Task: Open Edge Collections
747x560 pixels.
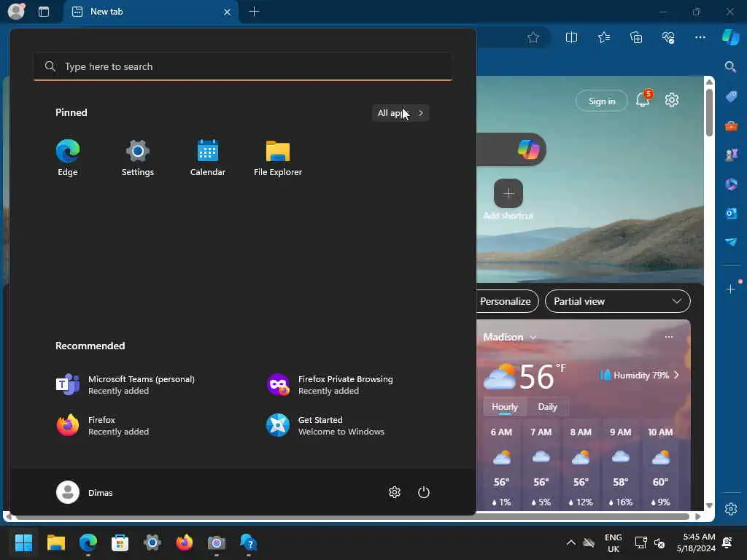Action: click(x=636, y=37)
